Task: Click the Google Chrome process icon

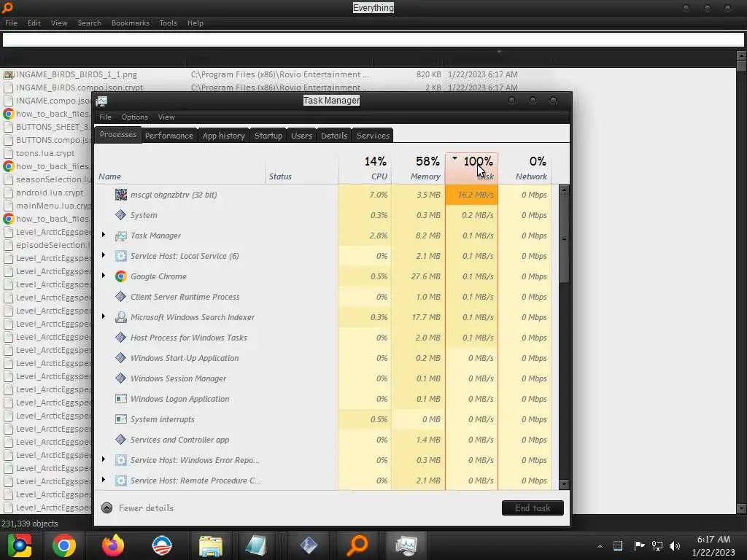Action: click(x=121, y=276)
